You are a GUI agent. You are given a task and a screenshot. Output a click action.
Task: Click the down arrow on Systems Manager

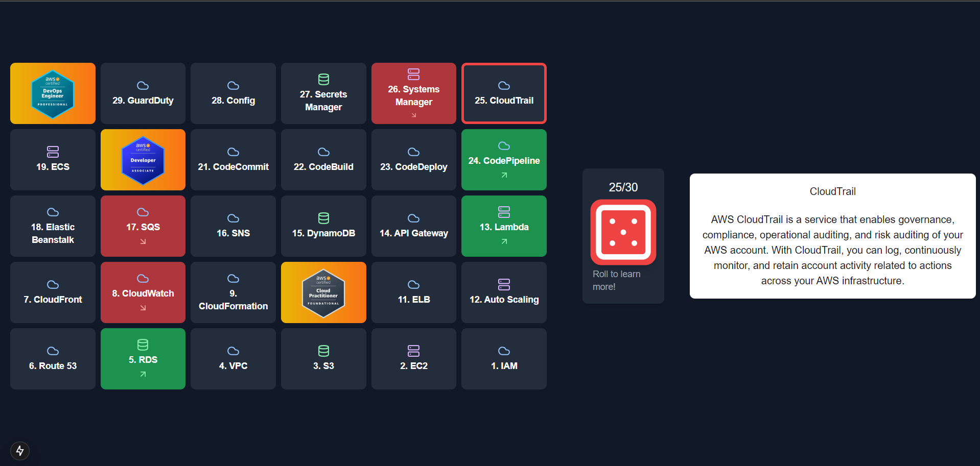(414, 115)
